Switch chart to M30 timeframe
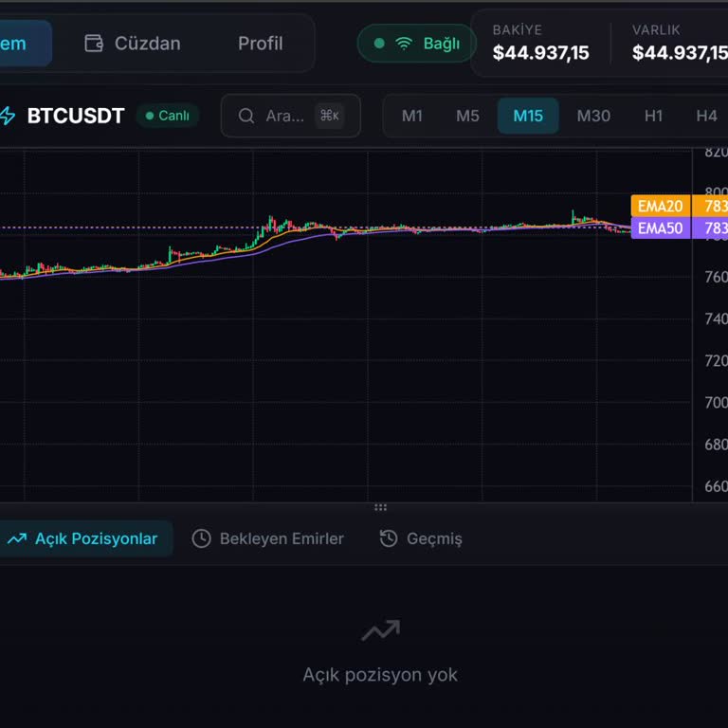The image size is (728, 728). (593, 116)
